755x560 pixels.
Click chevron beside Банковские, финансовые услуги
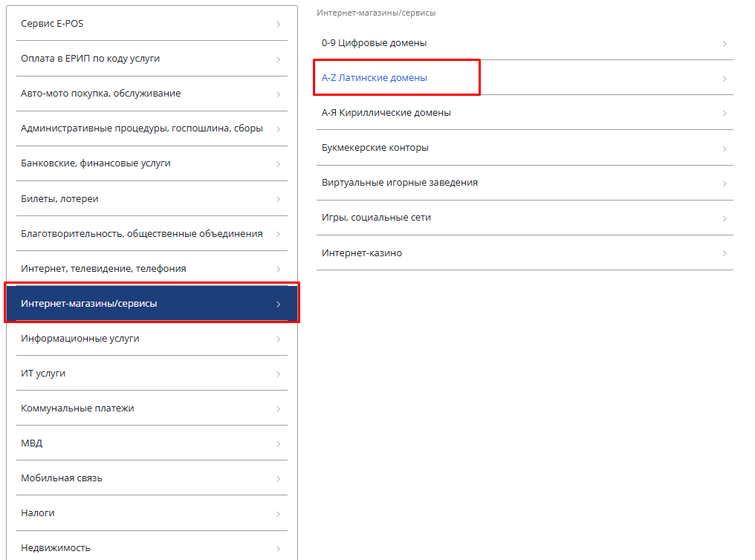pos(279,164)
